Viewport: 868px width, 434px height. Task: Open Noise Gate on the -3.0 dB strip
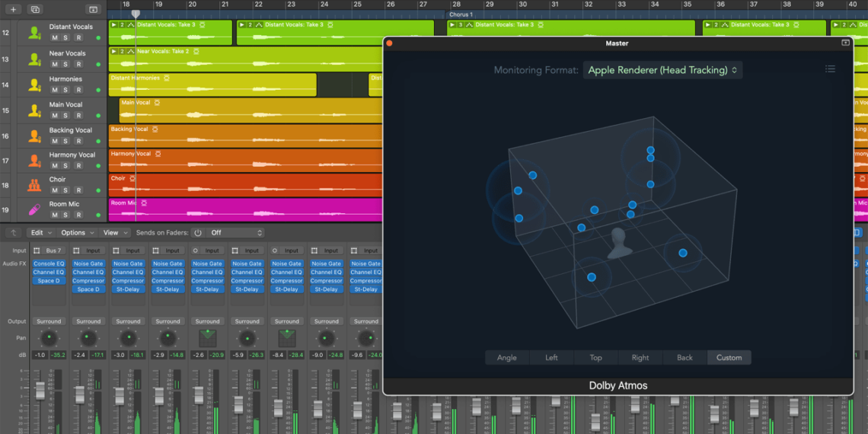128,264
